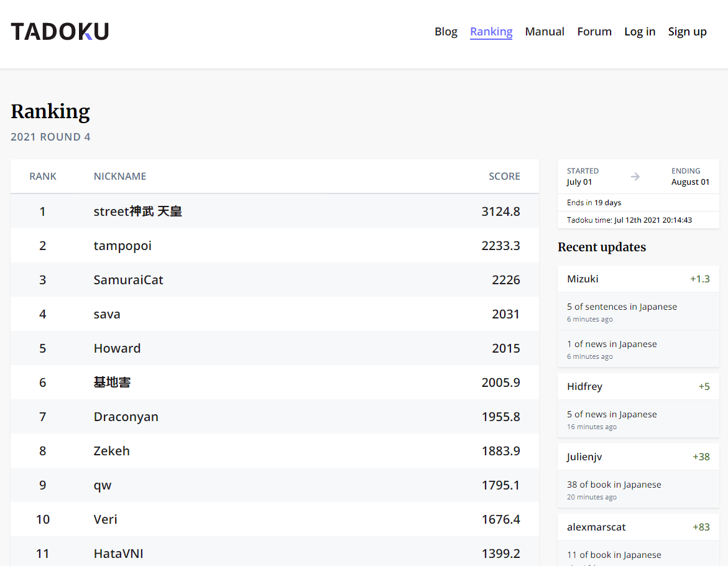Click alexmarscat in Recent updates

596,527
